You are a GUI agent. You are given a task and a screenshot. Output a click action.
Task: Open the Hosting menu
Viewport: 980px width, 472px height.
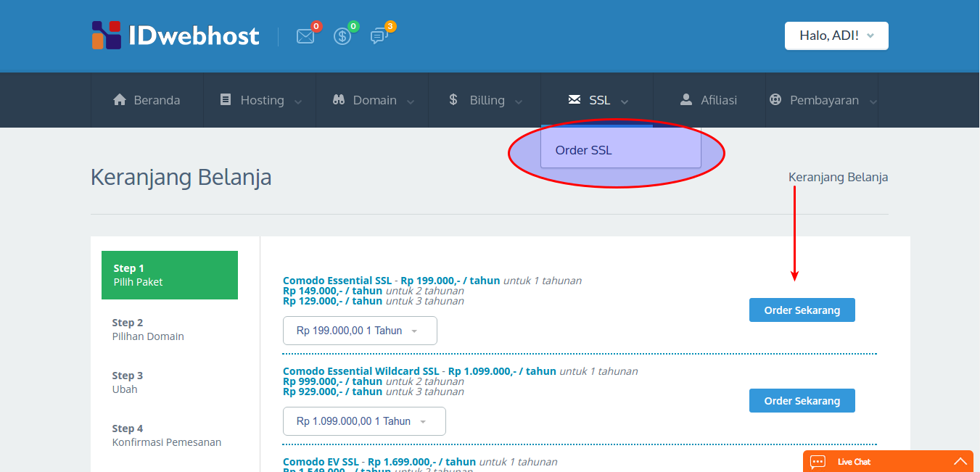260,100
